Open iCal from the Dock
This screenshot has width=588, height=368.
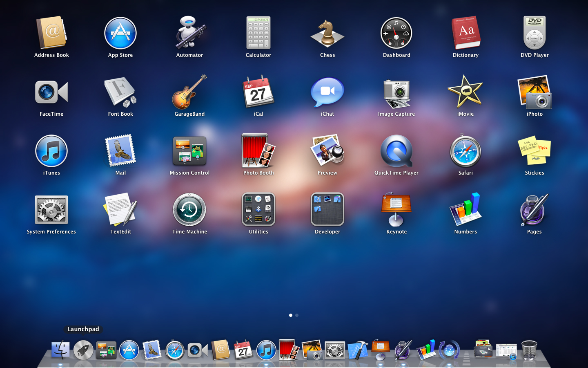[x=243, y=350]
